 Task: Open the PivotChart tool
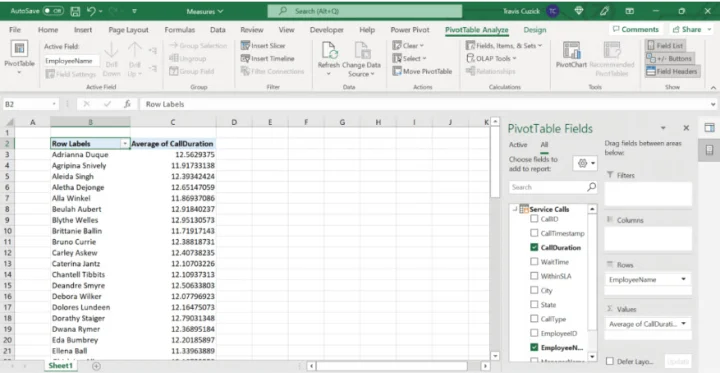click(x=571, y=55)
